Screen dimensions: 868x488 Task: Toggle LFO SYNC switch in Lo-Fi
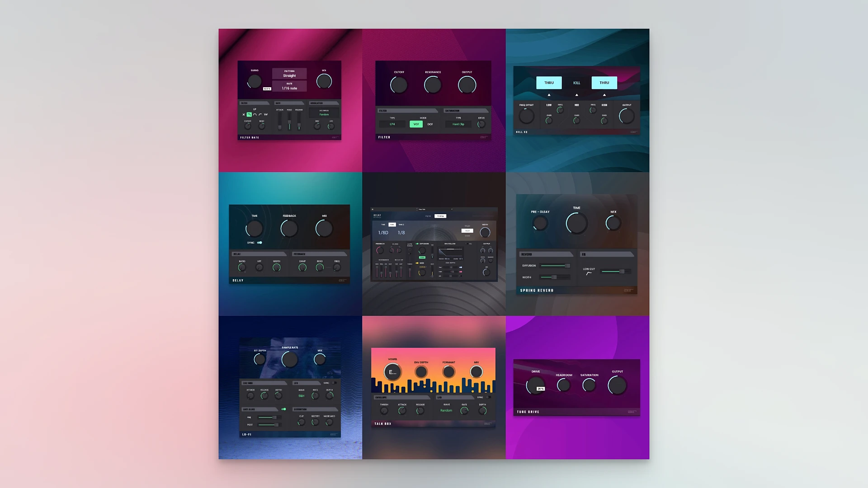click(x=334, y=383)
